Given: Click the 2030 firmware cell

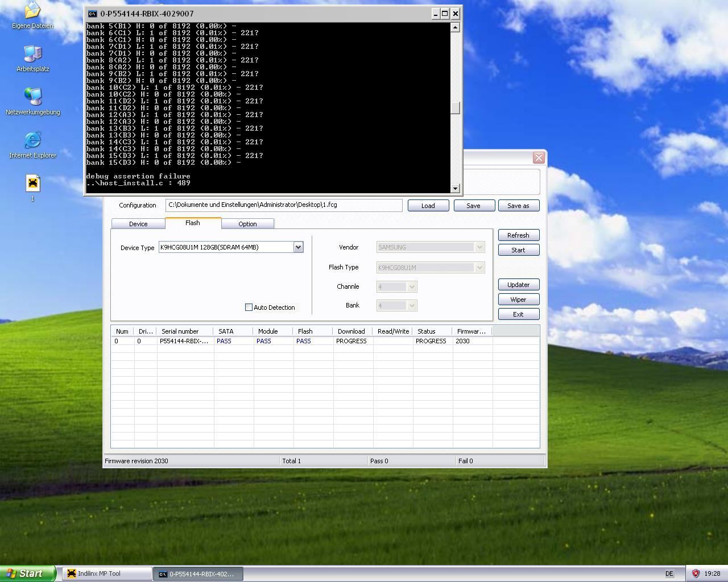Looking at the screenshot, I should (x=462, y=341).
